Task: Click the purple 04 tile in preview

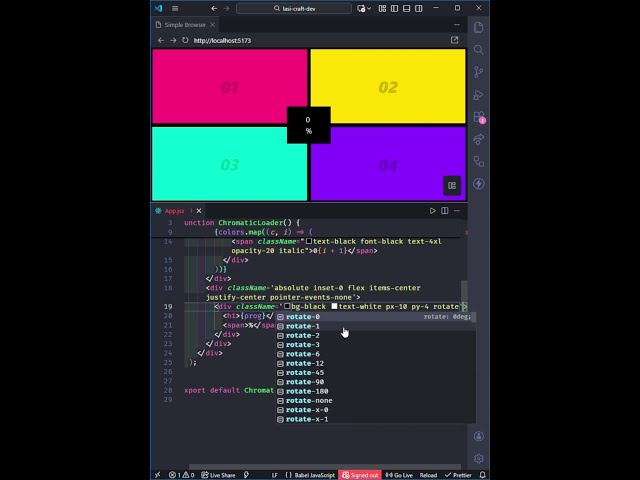Action: tap(388, 164)
